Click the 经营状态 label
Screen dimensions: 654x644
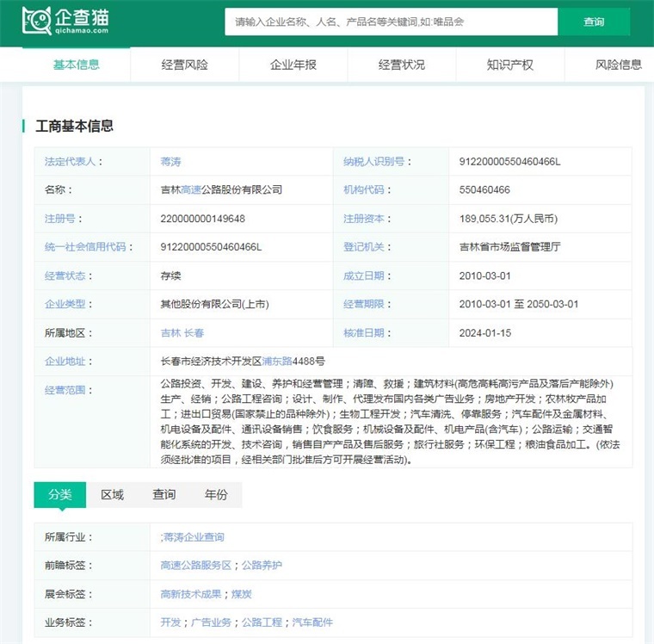click(x=65, y=276)
